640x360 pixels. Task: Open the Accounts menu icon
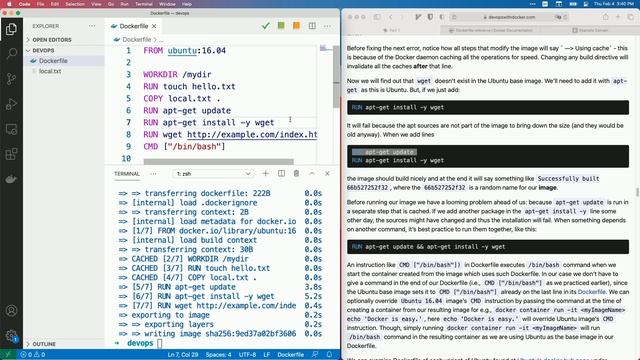tap(11, 311)
